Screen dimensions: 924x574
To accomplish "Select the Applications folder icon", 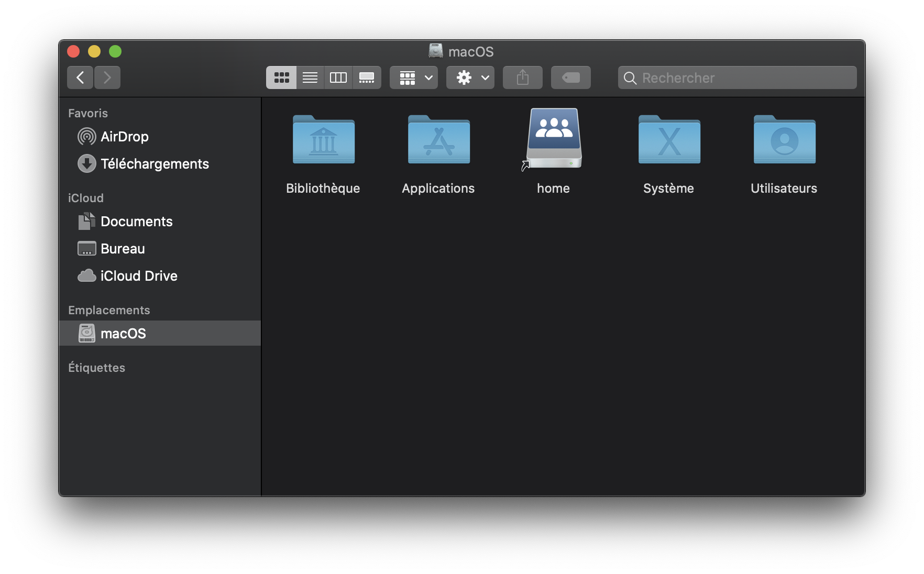I will (439, 139).
